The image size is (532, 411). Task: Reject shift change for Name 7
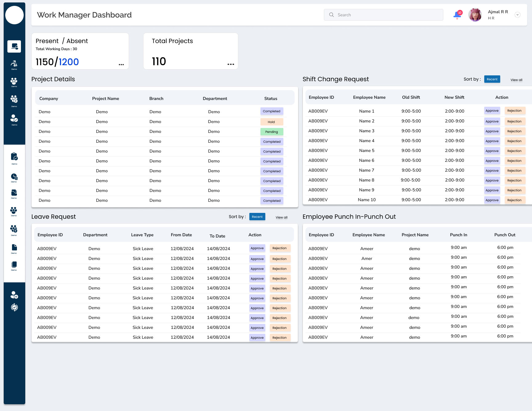(514, 171)
